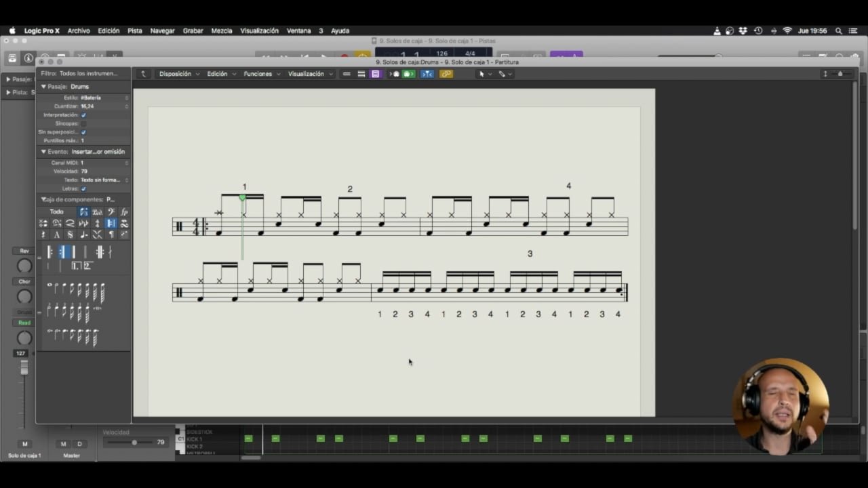Open the Ventana menu
This screenshot has height=488, width=868.
click(299, 30)
